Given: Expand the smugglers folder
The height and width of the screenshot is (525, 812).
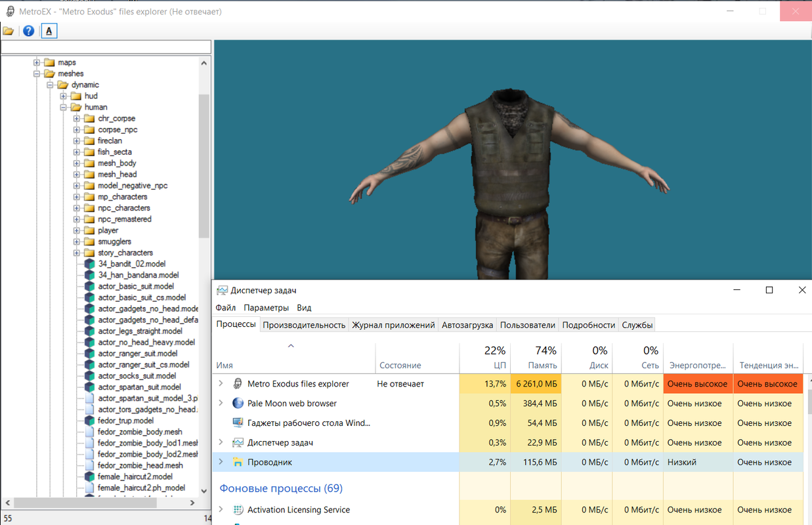Looking at the screenshot, I should coord(77,241).
